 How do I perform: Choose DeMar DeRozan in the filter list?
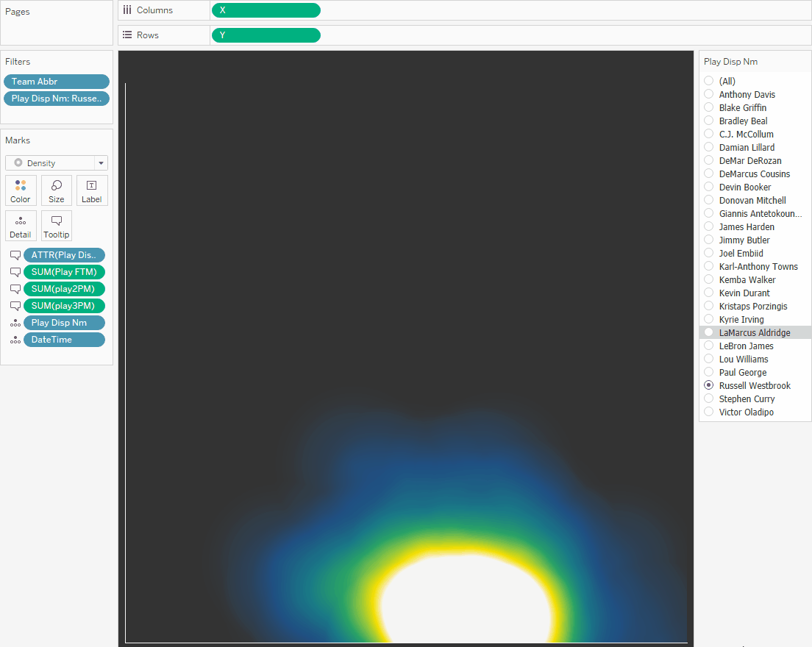point(750,160)
